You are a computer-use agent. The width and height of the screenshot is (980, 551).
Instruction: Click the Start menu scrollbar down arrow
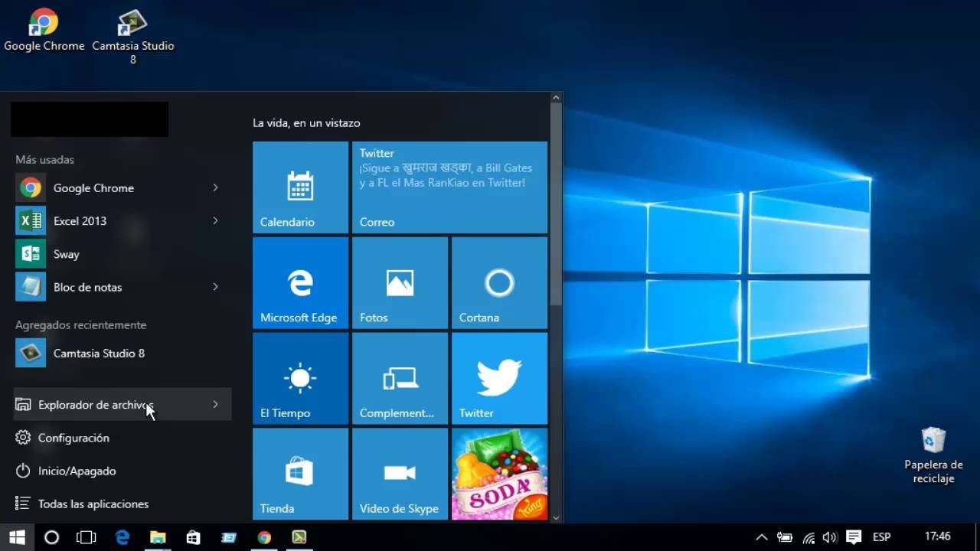pyautogui.click(x=556, y=517)
